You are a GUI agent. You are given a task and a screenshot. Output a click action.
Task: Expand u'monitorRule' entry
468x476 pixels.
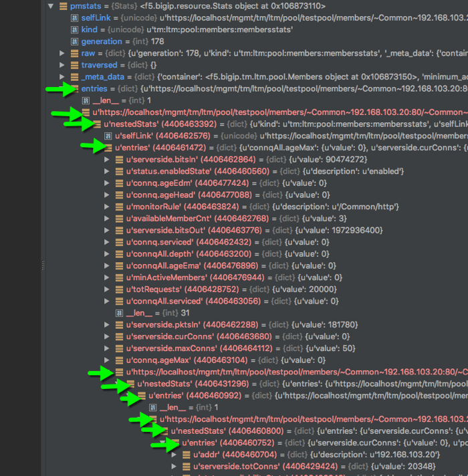106,207
